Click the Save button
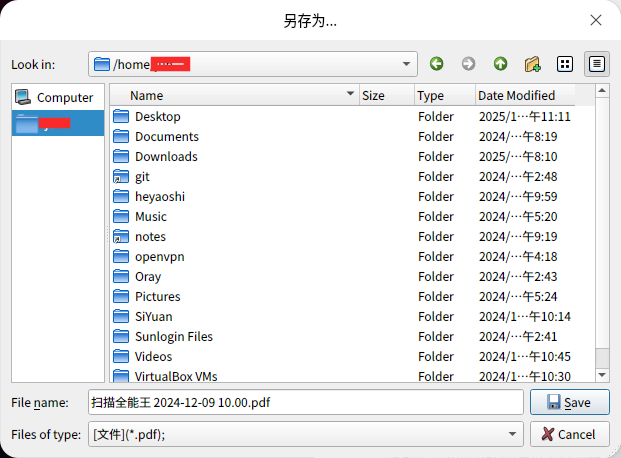The image size is (621, 458). 570,402
